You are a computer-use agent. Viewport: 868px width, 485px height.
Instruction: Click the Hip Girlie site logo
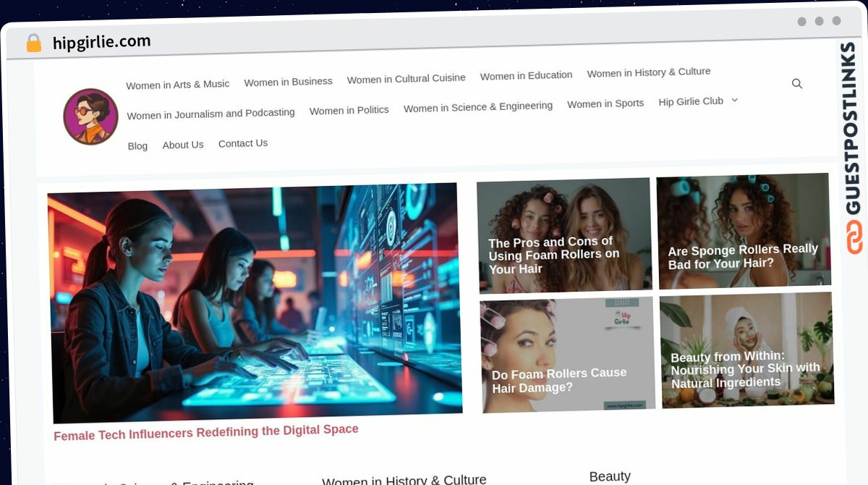tap(90, 117)
